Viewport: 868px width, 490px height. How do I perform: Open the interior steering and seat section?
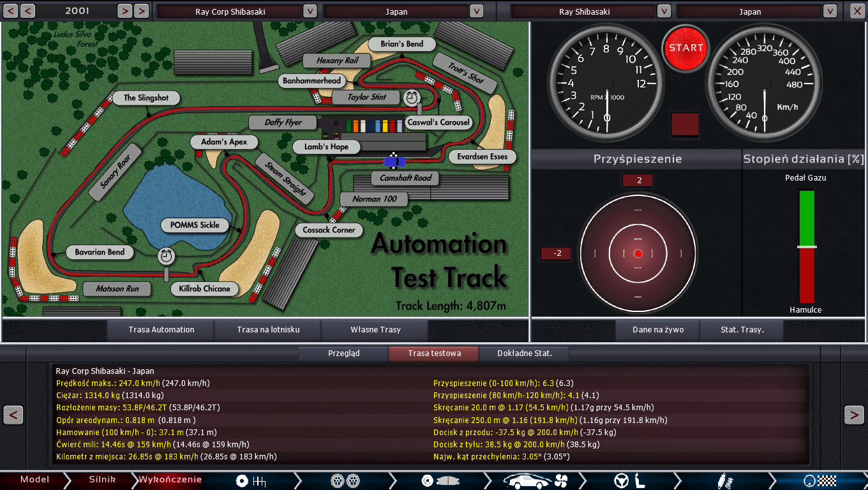629,480
